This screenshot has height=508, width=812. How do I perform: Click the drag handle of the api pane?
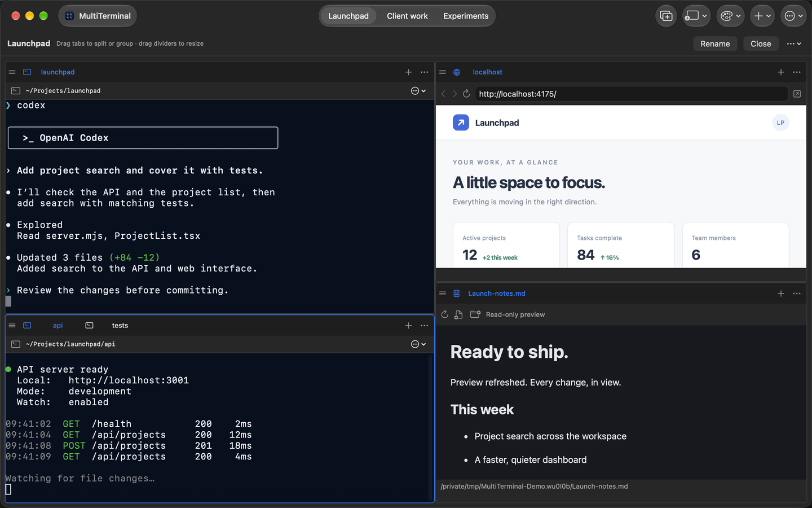click(12, 326)
